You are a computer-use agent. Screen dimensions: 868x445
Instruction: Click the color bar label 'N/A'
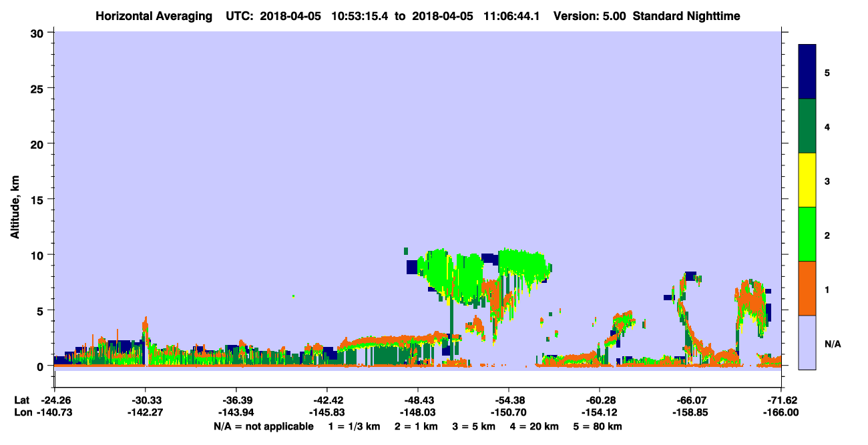[x=832, y=344]
